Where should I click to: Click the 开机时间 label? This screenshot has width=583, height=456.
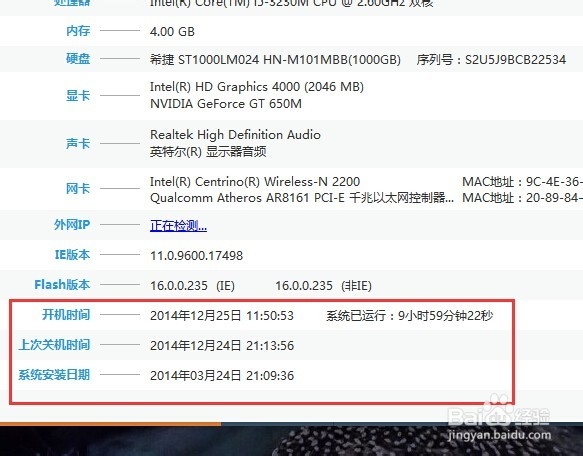[x=66, y=315]
